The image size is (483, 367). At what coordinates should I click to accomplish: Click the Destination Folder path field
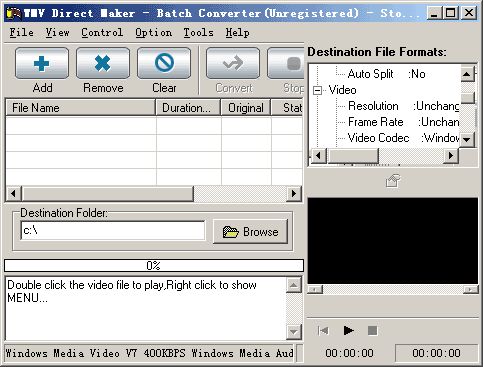(113, 230)
